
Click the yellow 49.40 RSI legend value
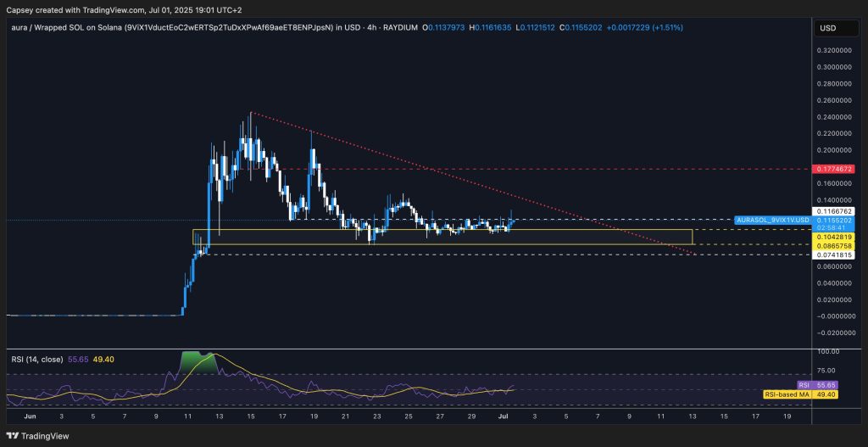103,360
